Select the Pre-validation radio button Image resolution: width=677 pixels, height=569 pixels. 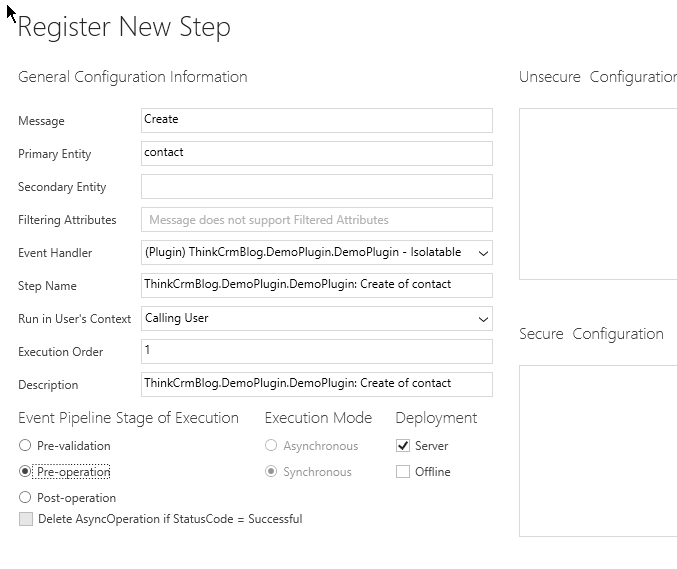25,445
